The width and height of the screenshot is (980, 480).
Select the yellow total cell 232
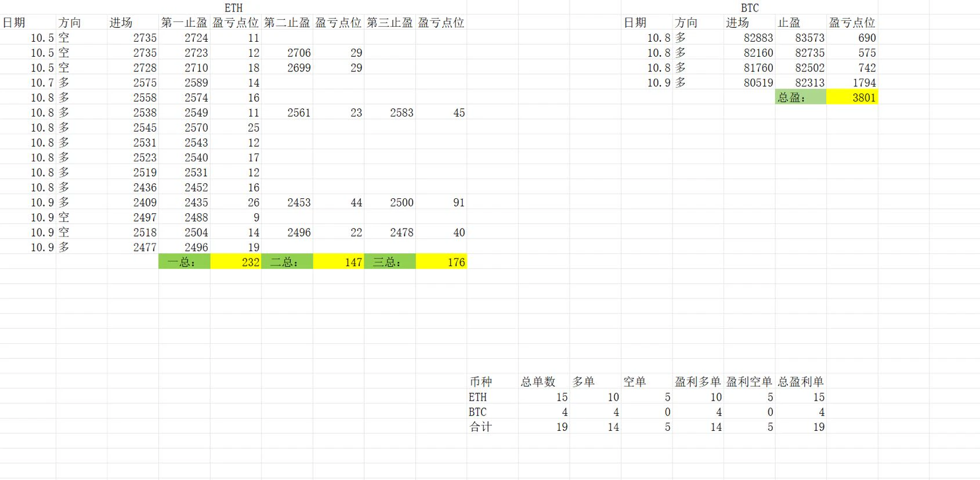point(236,262)
